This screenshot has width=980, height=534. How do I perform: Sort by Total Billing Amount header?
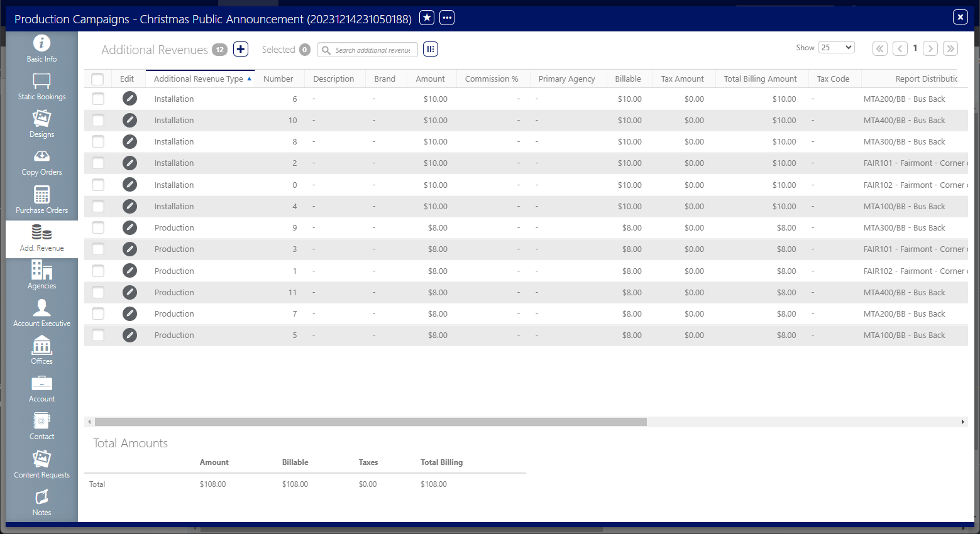pos(761,79)
